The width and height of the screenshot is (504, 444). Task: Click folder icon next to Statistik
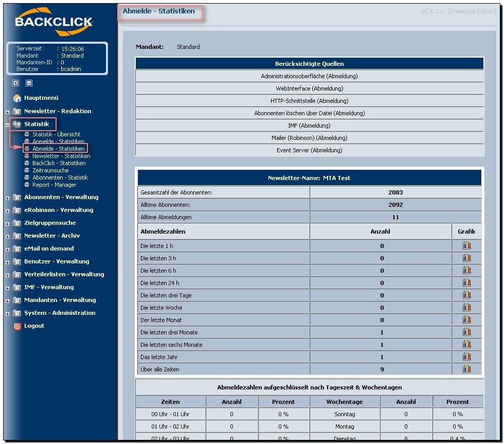16,124
